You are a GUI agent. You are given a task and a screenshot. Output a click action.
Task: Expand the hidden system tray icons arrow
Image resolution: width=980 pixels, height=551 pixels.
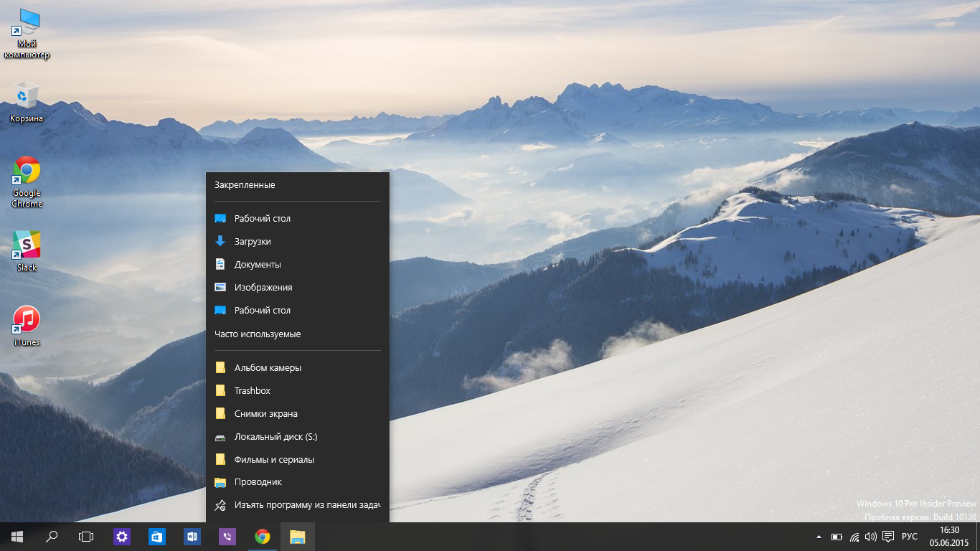[819, 537]
